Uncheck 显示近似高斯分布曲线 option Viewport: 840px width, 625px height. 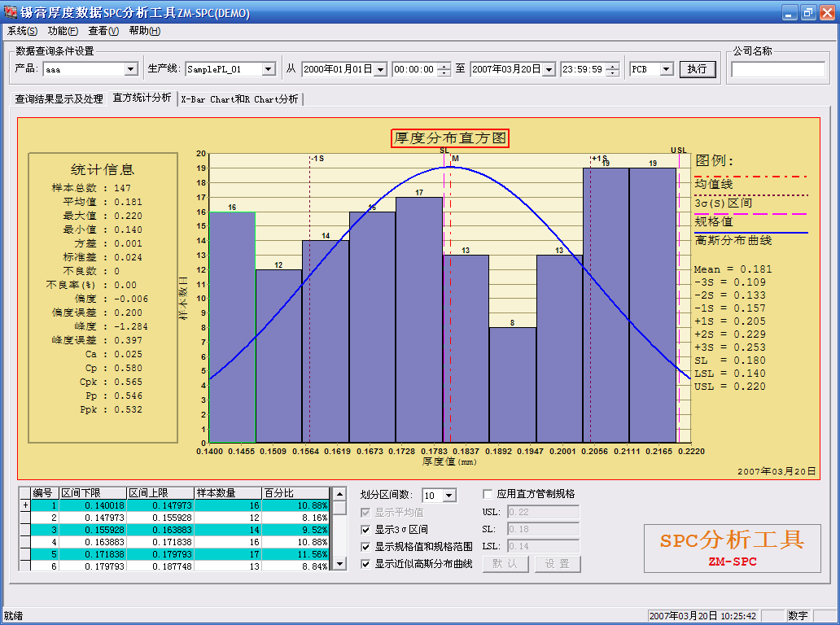366,564
